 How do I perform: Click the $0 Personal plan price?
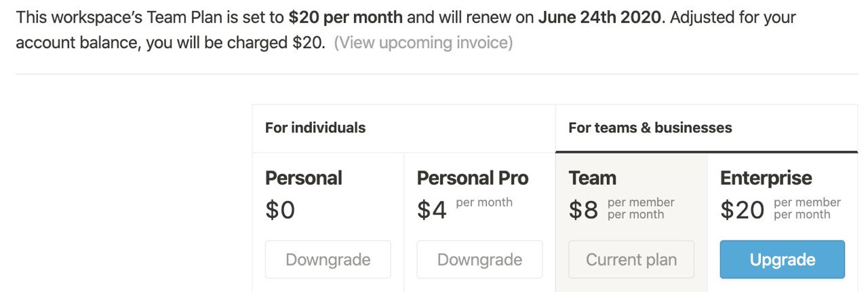pos(280,211)
